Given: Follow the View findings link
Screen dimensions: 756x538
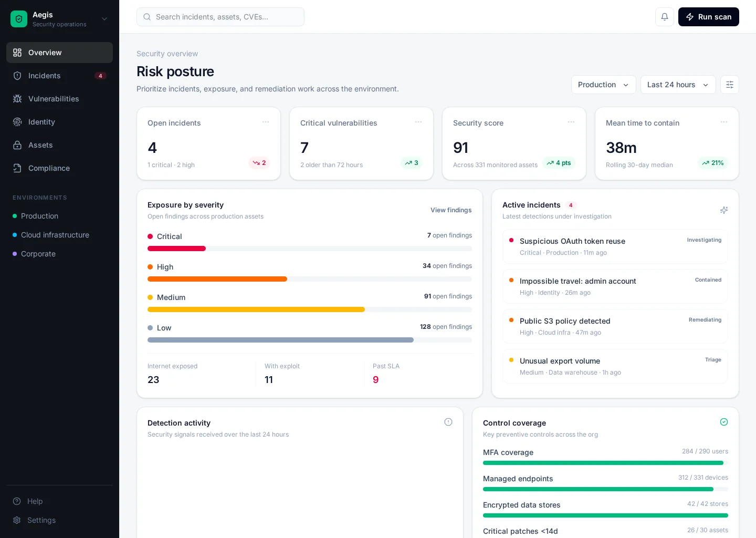Looking at the screenshot, I should (451, 210).
